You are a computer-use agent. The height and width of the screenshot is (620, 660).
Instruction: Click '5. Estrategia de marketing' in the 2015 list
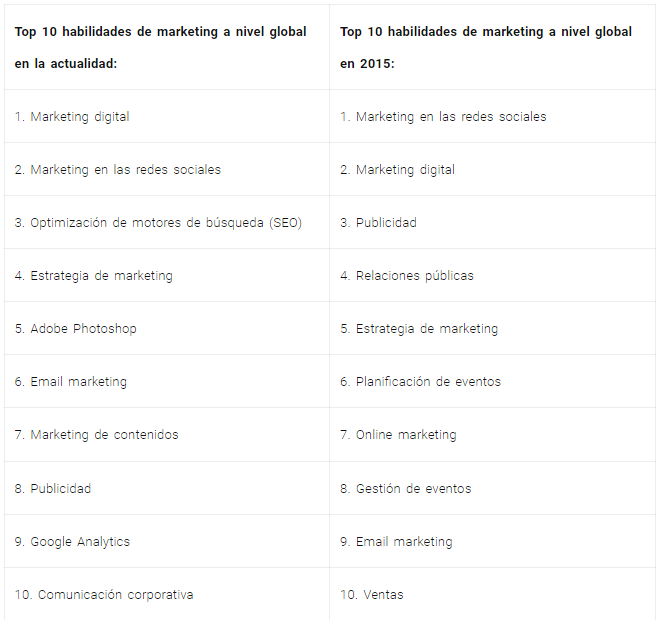492,328
